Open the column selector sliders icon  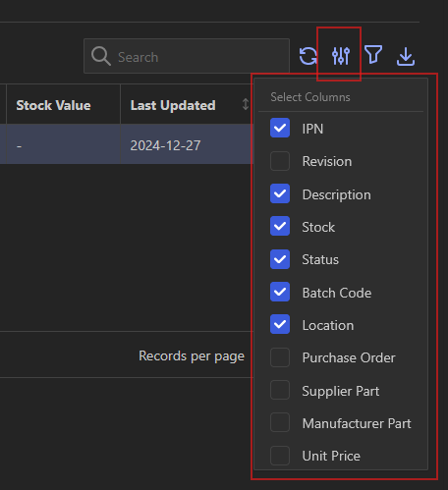pos(341,56)
